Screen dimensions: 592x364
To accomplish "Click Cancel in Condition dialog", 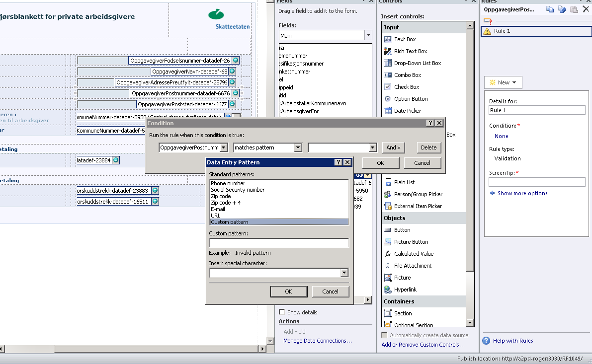I will point(422,163).
